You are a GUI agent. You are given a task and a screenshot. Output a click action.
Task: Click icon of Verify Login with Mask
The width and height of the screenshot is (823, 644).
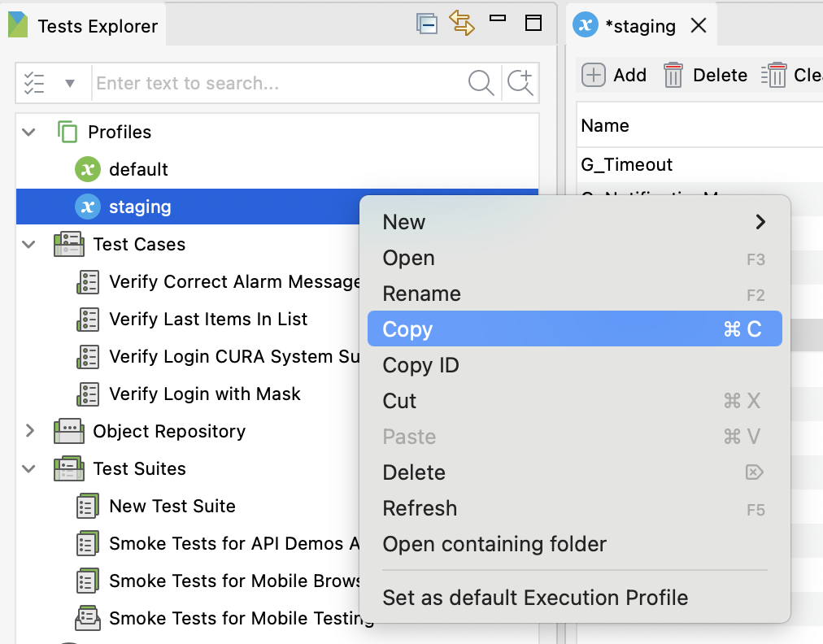(x=88, y=394)
